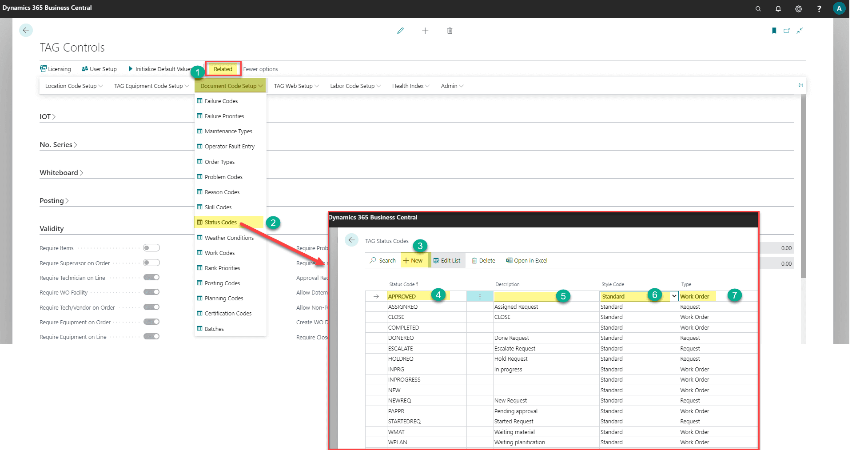Click User Setup action
This screenshot has height=450, width=868.
coord(99,69)
